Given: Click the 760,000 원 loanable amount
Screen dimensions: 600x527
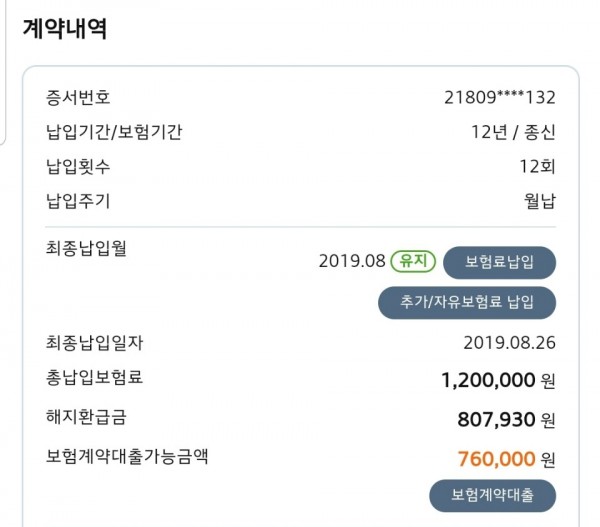Looking at the screenshot, I should click(x=506, y=459).
